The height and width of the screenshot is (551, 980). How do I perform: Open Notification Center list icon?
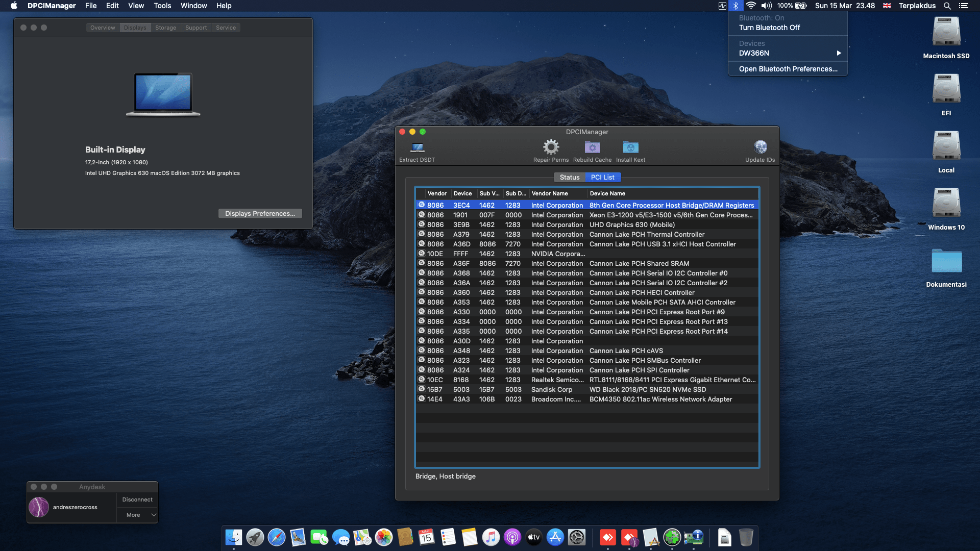964,6
